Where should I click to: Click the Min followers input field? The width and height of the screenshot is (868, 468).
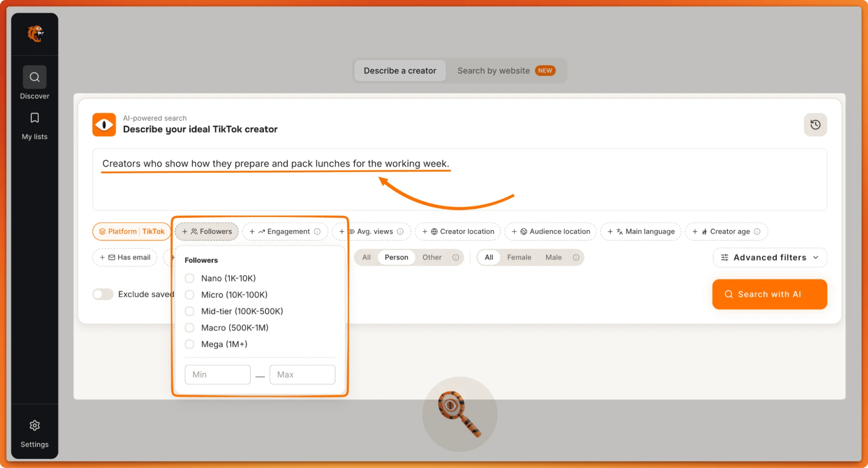217,374
